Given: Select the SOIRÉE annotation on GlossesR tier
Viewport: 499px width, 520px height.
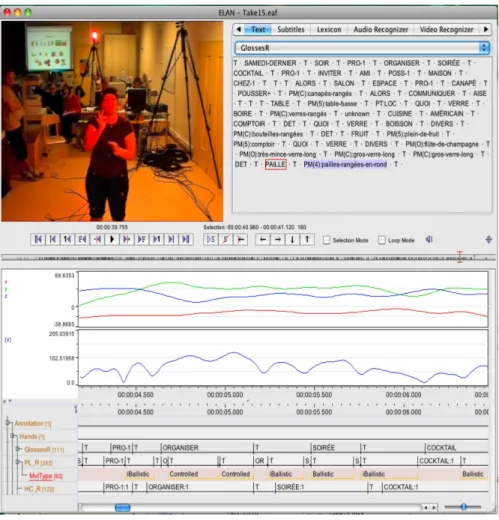Looking at the screenshot, I should click(x=335, y=448).
